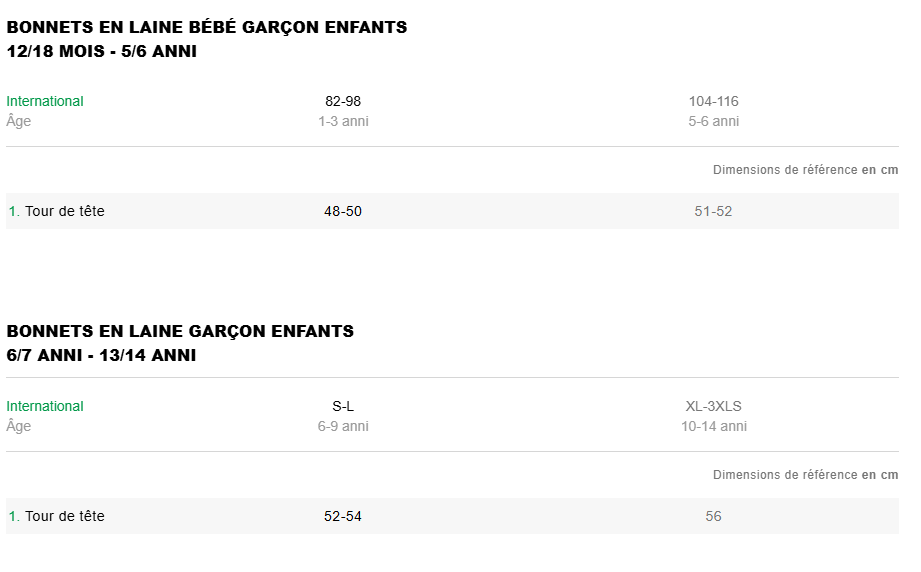Image resolution: width=921 pixels, height=572 pixels.
Task: Click International label beside the S-L size
Action: 45,406
